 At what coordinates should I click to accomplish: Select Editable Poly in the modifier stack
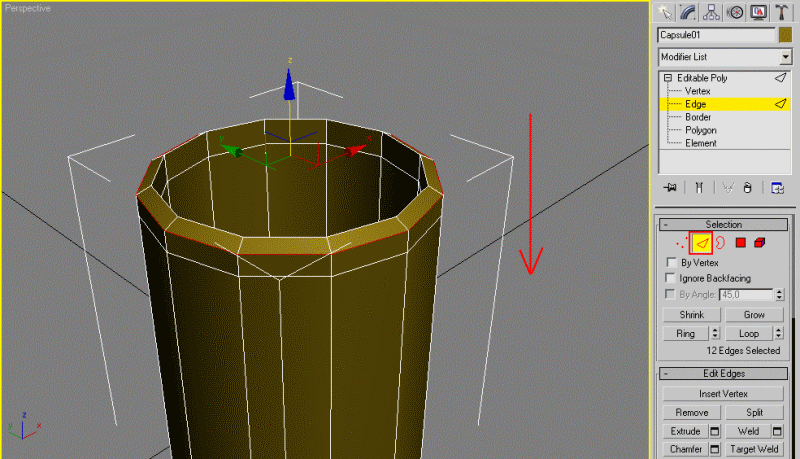702,78
